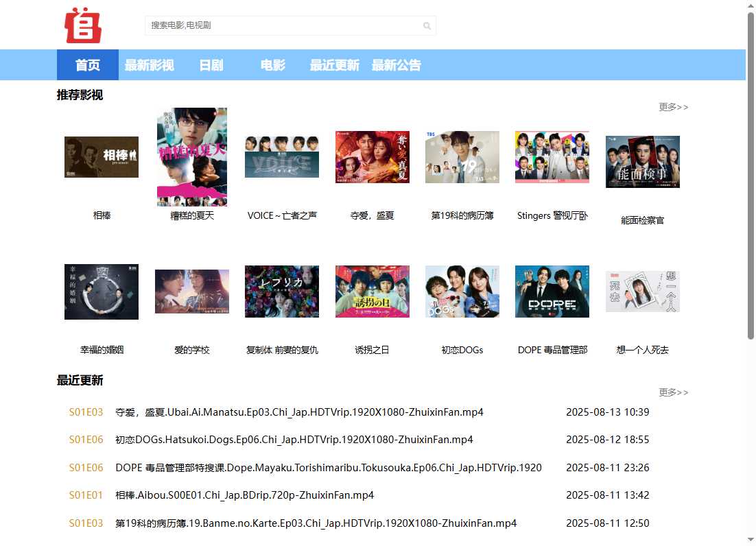This screenshot has width=756, height=546.
Task: Click the 第19科的病历簿 title under poster
Action: 462,215
